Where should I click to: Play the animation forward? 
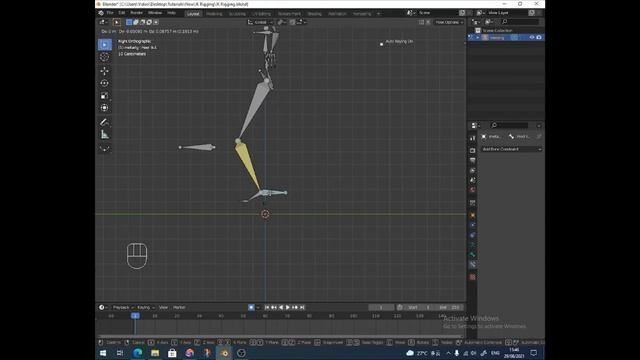pyautogui.click(x=288, y=307)
